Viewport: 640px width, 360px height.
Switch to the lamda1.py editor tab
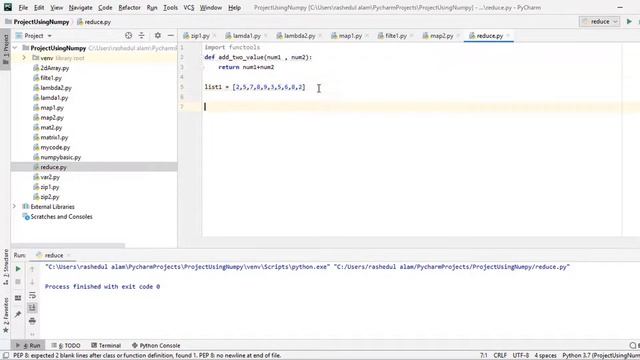(x=247, y=36)
